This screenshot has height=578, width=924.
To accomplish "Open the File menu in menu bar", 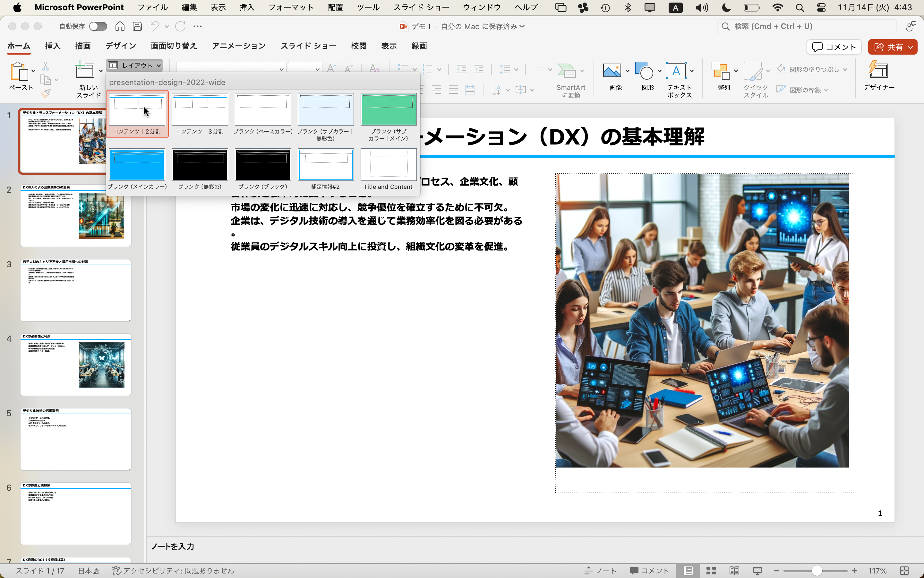I will 152,7.
